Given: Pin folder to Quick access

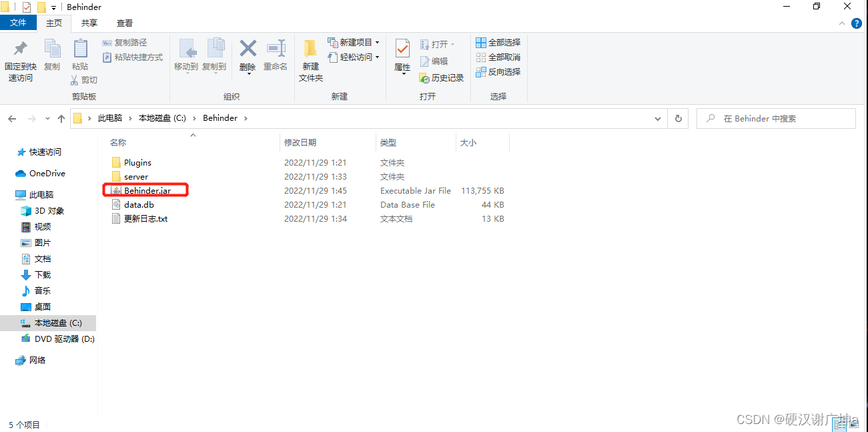Looking at the screenshot, I should [20, 60].
